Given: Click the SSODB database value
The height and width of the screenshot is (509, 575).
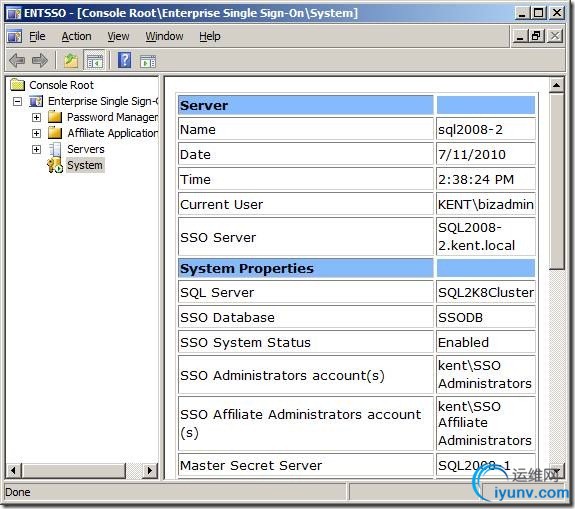Looking at the screenshot, I should click(x=461, y=317).
